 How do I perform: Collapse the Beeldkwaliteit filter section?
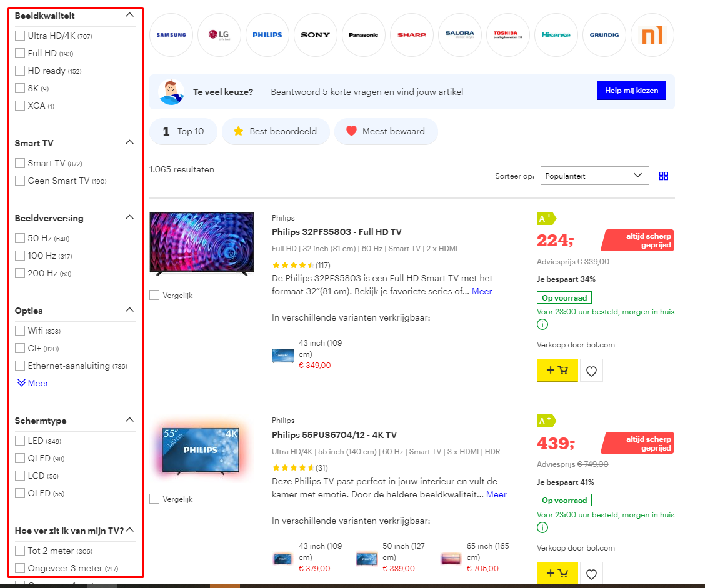coord(129,15)
